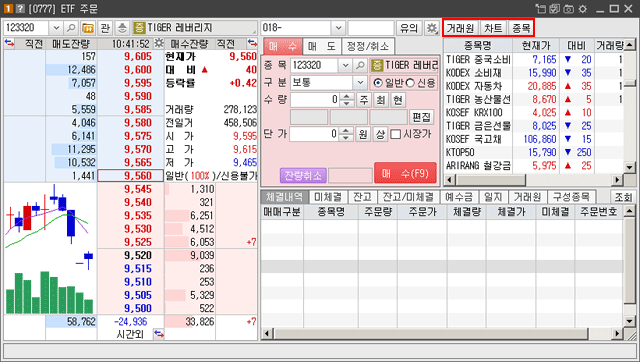Expand the 구분 보통 dropdown
Screen dimensions: 640x362
point(360,82)
